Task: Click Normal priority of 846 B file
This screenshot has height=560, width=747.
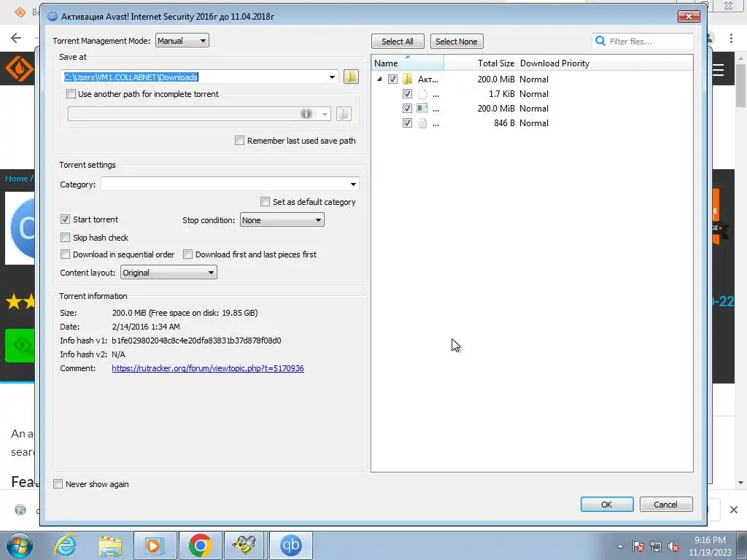Action: (x=534, y=122)
